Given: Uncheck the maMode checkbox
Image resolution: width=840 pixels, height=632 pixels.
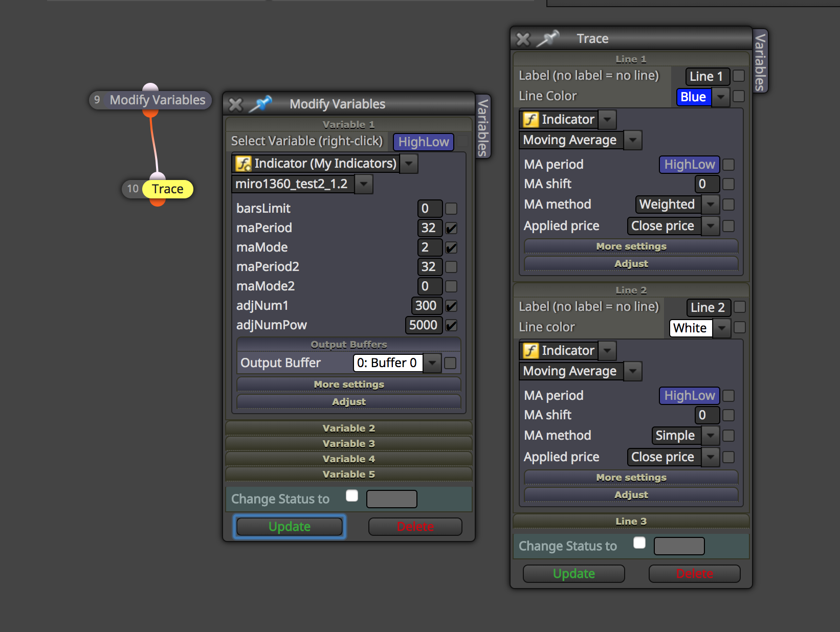Looking at the screenshot, I should coord(451,247).
